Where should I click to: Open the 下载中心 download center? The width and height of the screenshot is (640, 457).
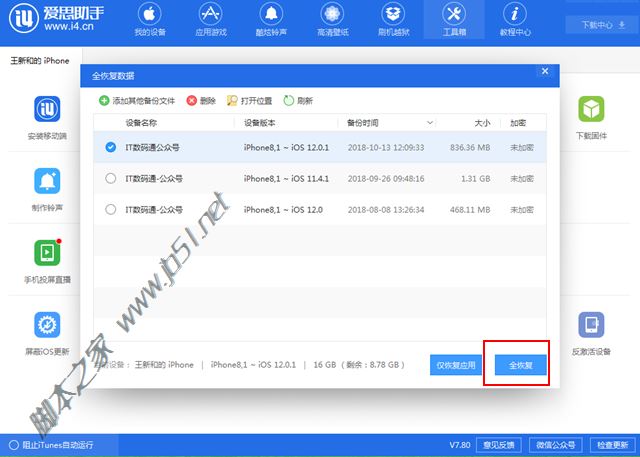point(602,25)
